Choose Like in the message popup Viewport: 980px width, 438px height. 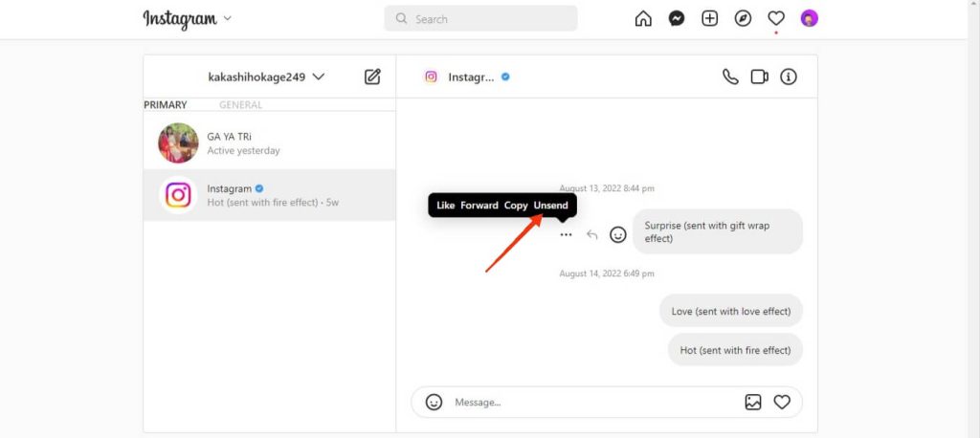point(446,205)
